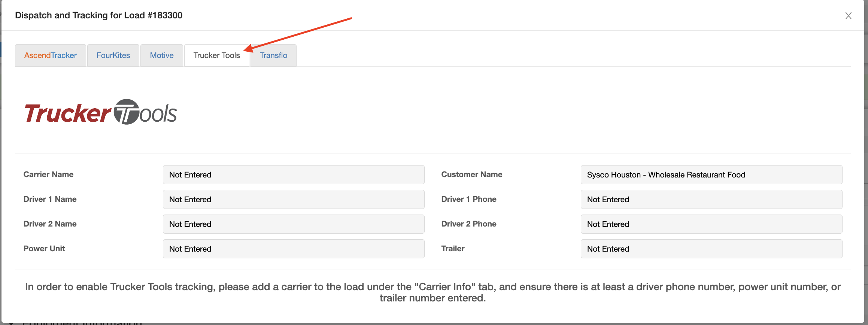Image resolution: width=868 pixels, height=325 pixels.
Task: Close the Dispatch and Tracking dialog
Action: tap(848, 16)
